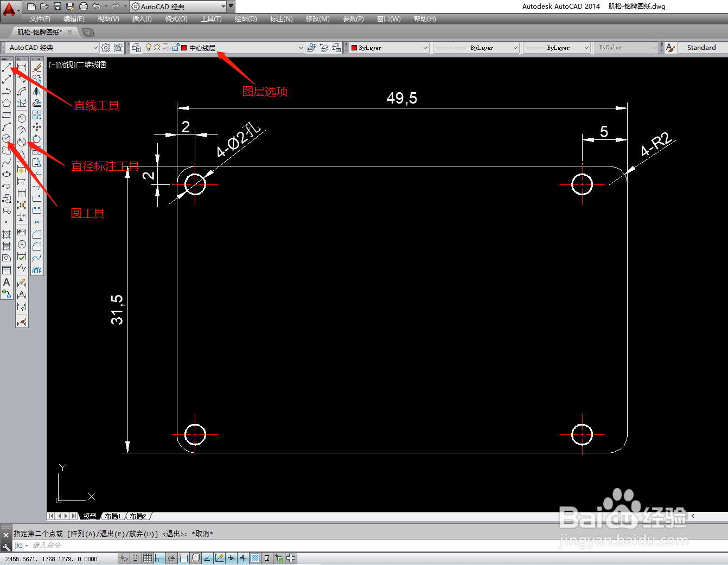Select the Mirror tool
Viewport: 728px width, 565px height.
37,91
